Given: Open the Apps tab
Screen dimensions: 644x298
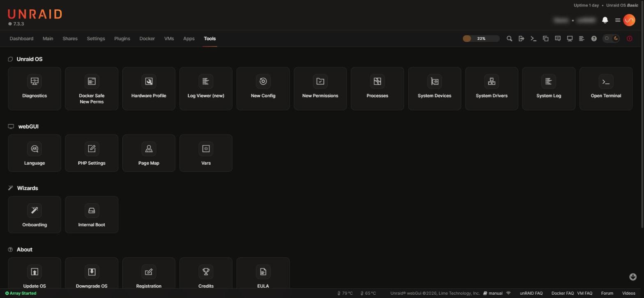Looking at the screenshot, I should [189, 39].
